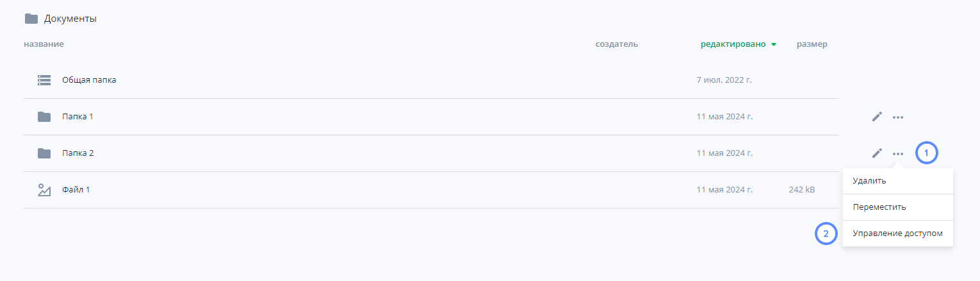Click the Документы breadcrumb title
Image resolution: width=980 pixels, height=281 pixels.
(70, 19)
